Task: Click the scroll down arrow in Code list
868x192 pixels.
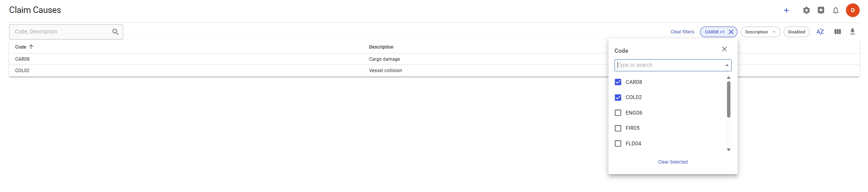Action: (x=729, y=150)
